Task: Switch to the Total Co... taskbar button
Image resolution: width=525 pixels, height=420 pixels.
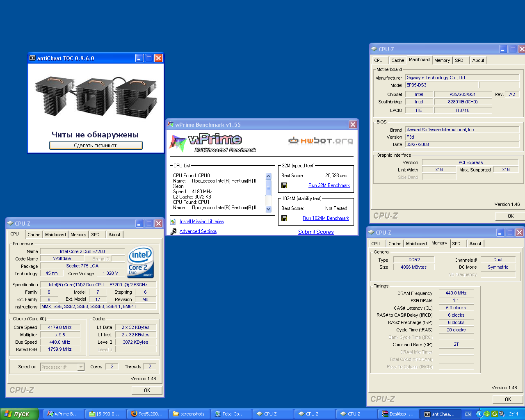Action: [231, 414]
